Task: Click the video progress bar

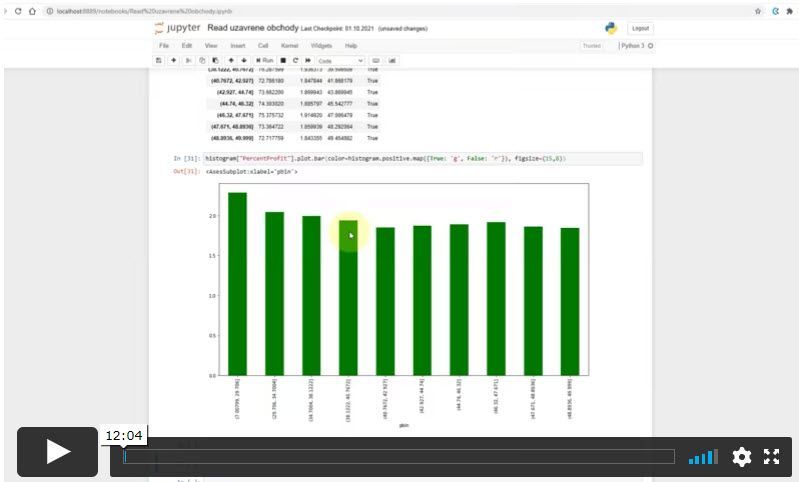Action: 399,457
